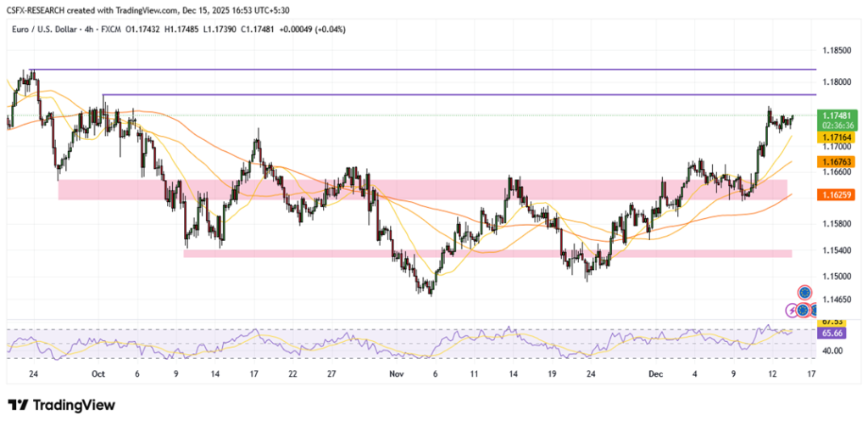Image resolution: width=868 pixels, height=426 pixels.
Task: Click the TradingView logo at bottom left
Action: (x=60, y=405)
